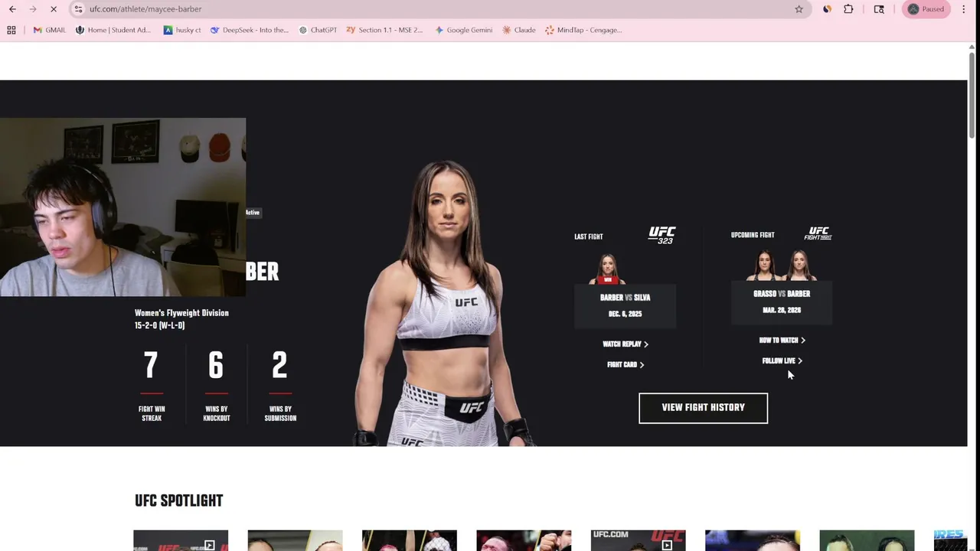
Task: Open the Paused profile button
Action: 926,9
